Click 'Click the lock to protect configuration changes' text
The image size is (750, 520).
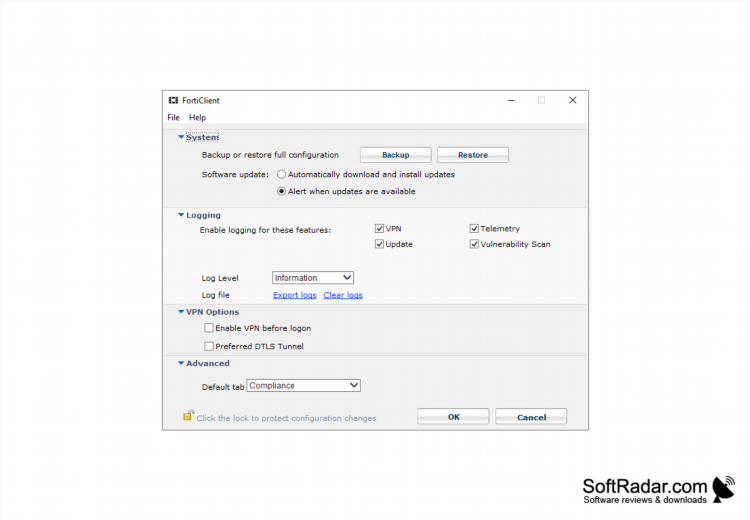coord(286,418)
